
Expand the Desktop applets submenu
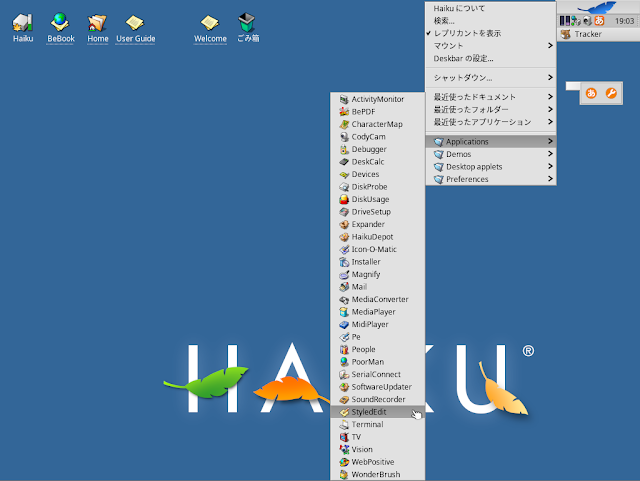pyautogui.click(x=491, y=167)
